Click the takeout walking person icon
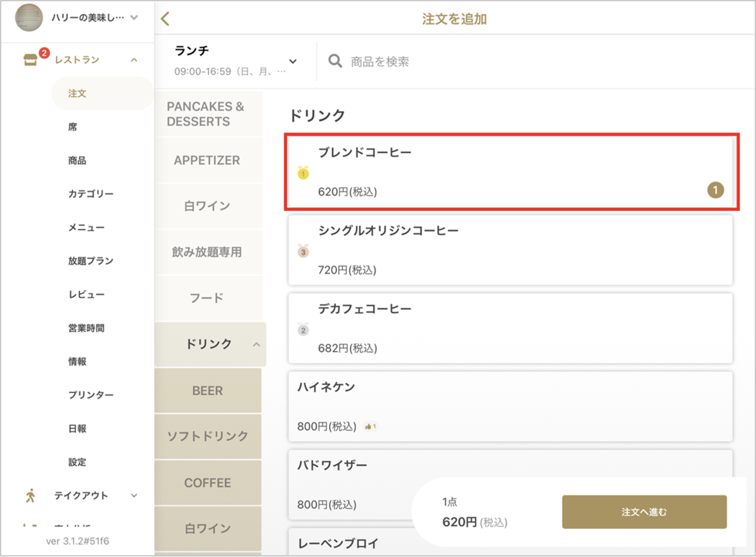This screenshot has height=557, width=756. click(x=30, y=495)
